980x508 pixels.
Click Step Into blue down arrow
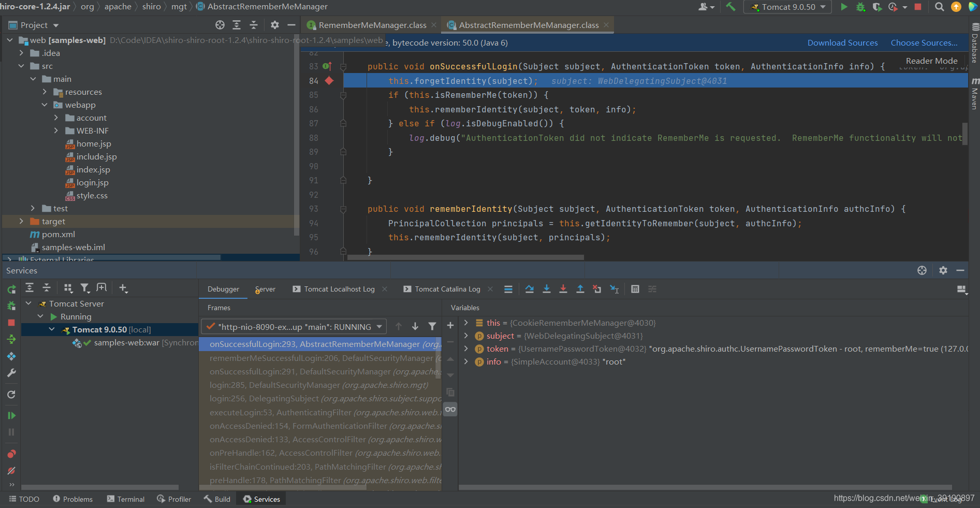[x=547, y=289]
